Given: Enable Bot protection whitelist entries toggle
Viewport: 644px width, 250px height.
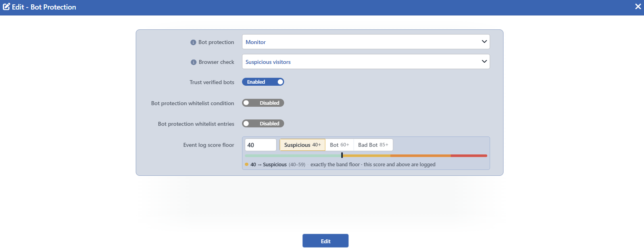Looking at the screenshot, I should [x=263, y=123].
